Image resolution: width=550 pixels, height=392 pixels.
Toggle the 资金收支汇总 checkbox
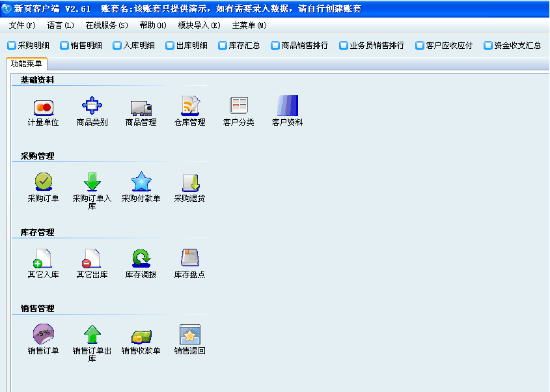pyautogui.click(x=488, y=46)
